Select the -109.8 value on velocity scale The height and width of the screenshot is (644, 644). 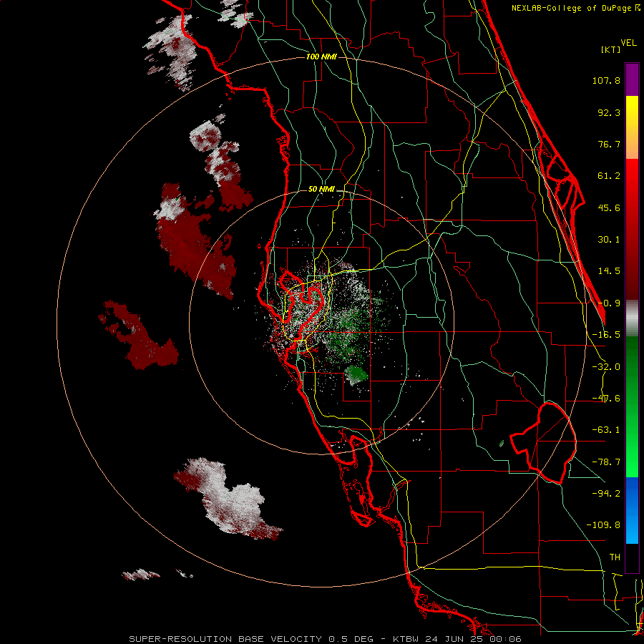coord(603,525)
